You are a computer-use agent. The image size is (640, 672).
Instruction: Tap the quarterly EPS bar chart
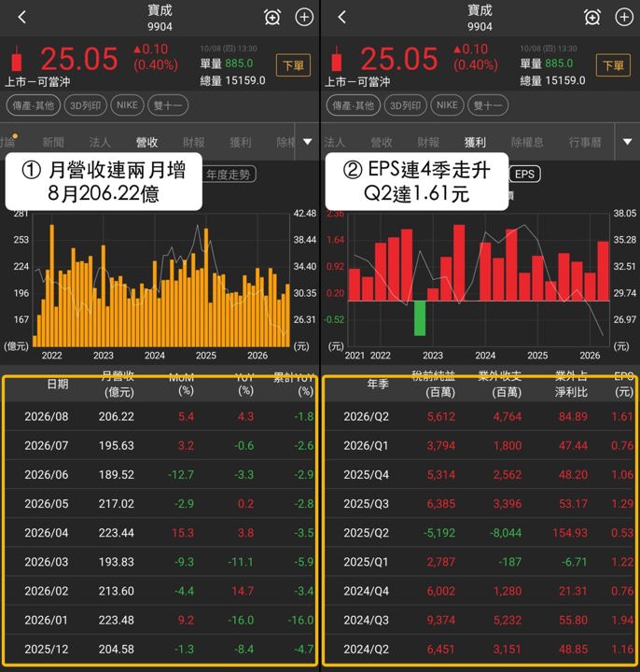tap(479, 280)
